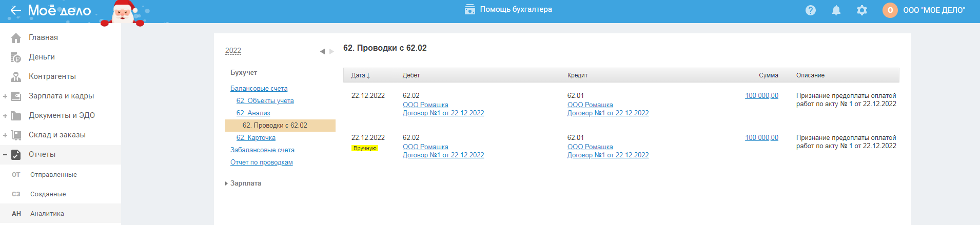
Task: Expand the Зарплата tree group
Action: (226, 183)
